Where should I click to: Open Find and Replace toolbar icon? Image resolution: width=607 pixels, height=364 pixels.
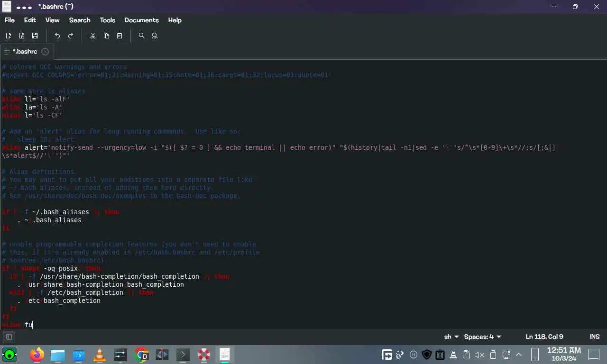(155, 36)
